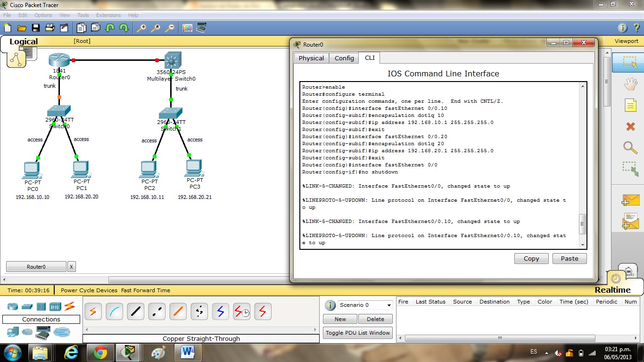The height and width of the screenshot is (362, 644).
Task: Pick the automatic connection type
Action: pyautogui.click(x=93, y=312)
